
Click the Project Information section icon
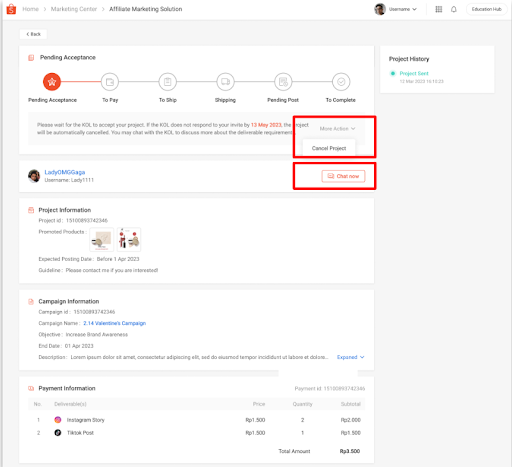coord(31,210)
